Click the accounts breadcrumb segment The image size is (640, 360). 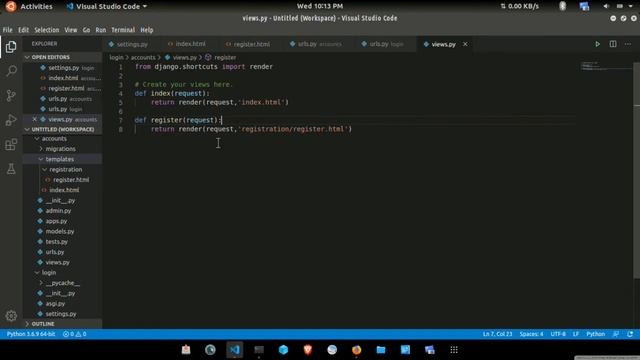click(x=143, y=58)
